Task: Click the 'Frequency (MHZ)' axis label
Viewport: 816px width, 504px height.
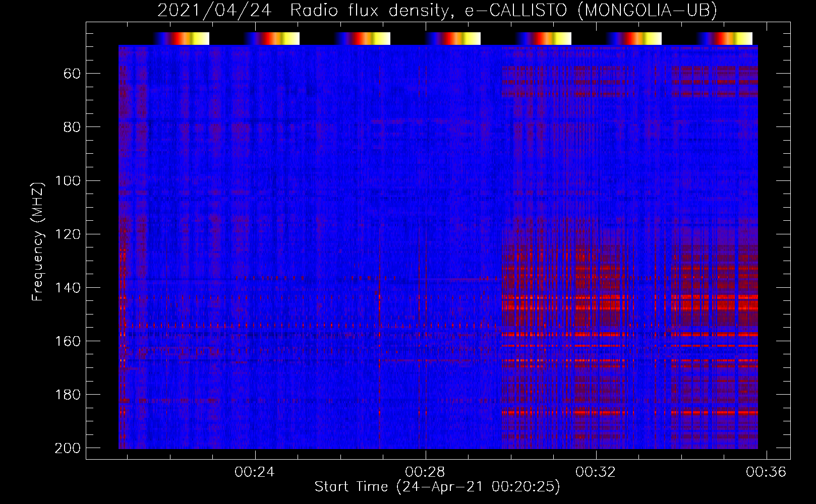Action: tap(38, 241)
